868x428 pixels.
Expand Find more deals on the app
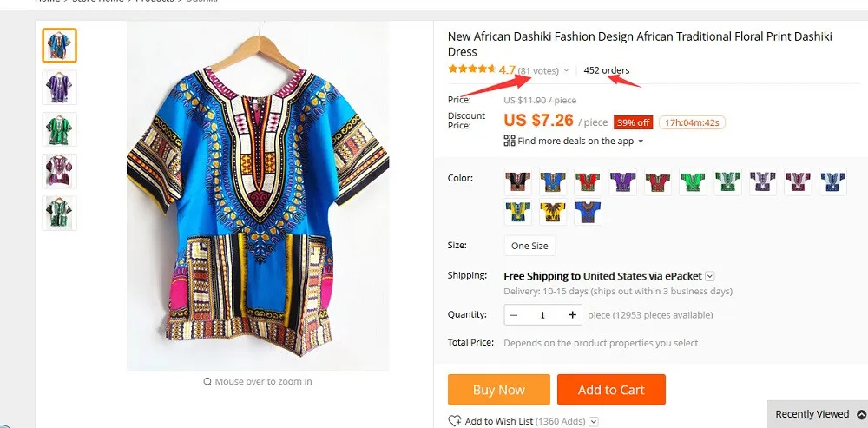click(641, 142)
